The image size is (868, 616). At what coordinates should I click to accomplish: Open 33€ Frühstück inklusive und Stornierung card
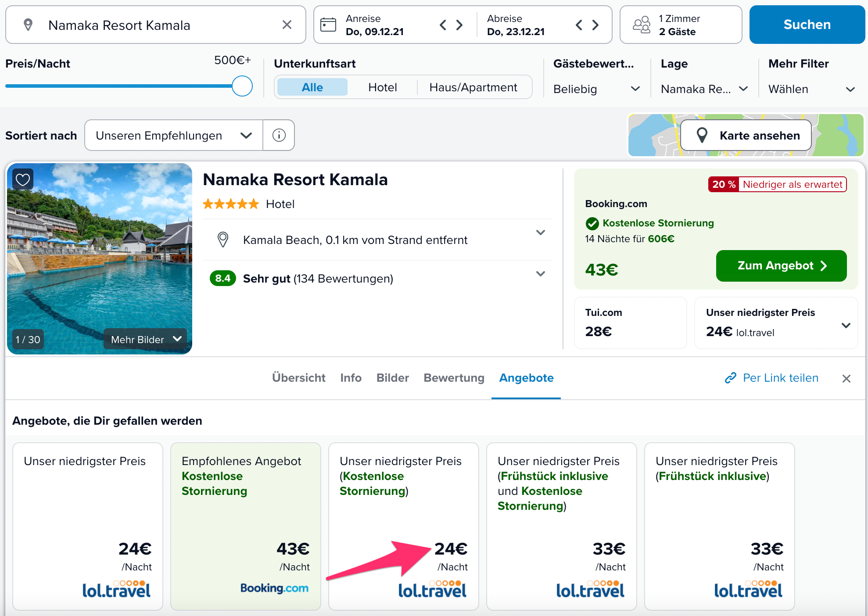click(562, 526)
